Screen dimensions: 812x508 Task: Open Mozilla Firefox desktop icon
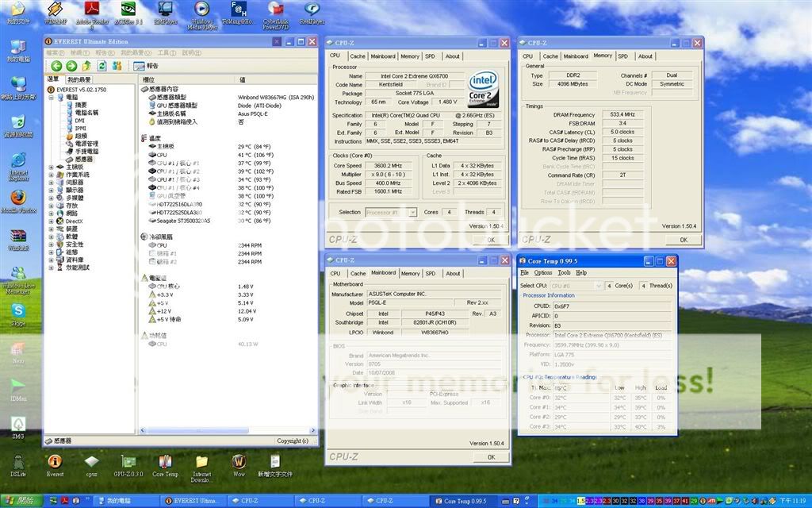17,198
